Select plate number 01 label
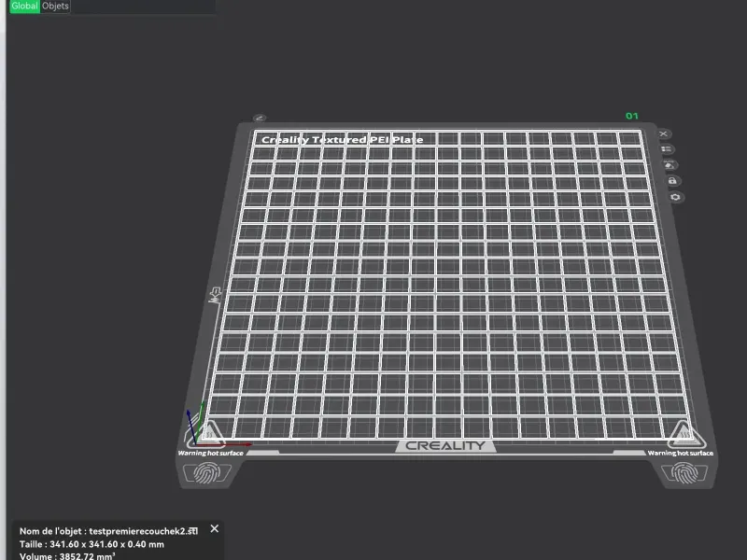 point(632,116)
